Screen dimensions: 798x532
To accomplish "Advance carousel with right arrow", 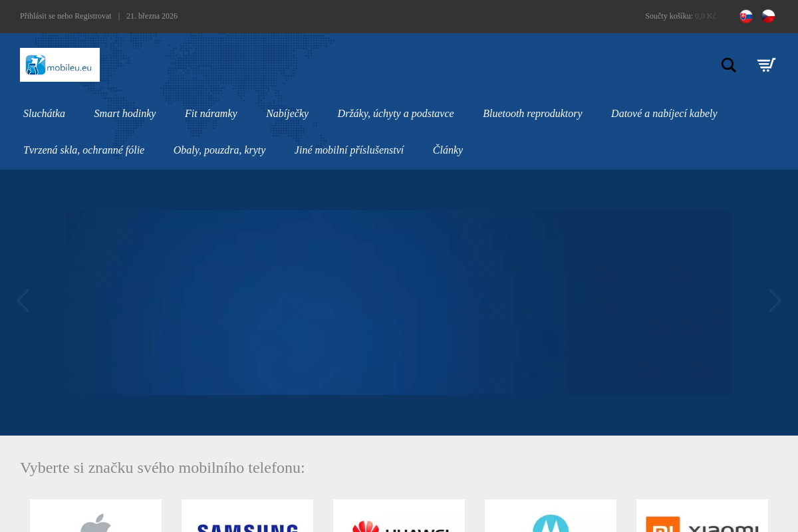I will (x=775, y=301).
